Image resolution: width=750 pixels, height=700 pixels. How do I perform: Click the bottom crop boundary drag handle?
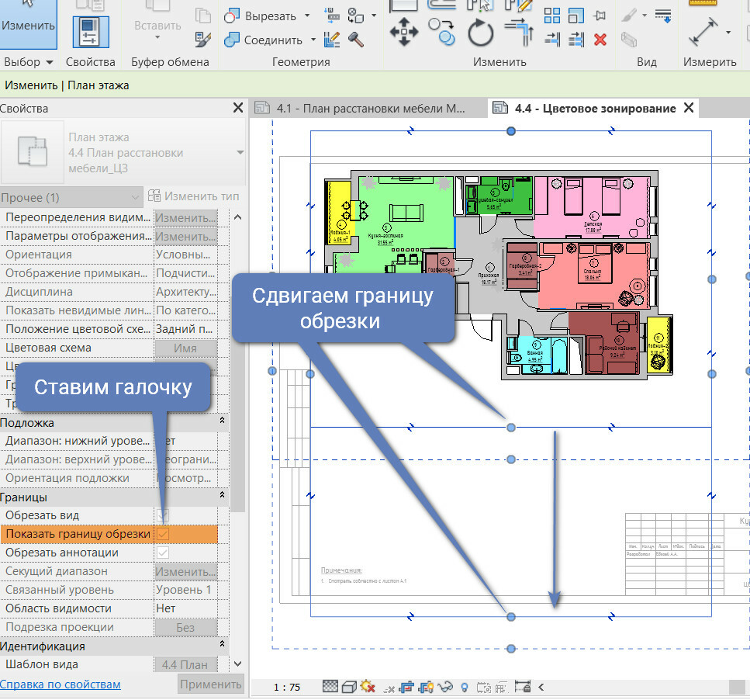(510, 616)
